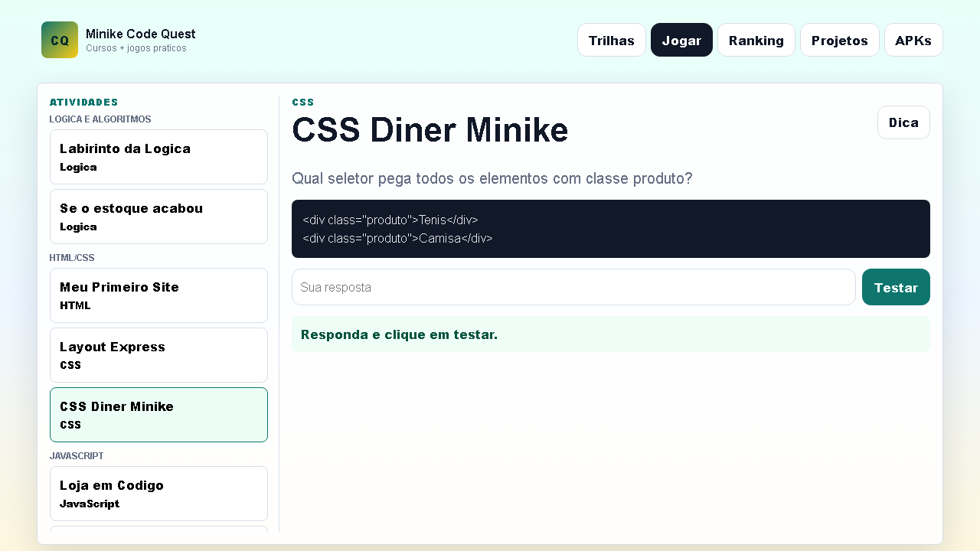The width and height of the screenshot is (980, 551).
Task: Click the Minike Code Quest title
Action: 140,34
